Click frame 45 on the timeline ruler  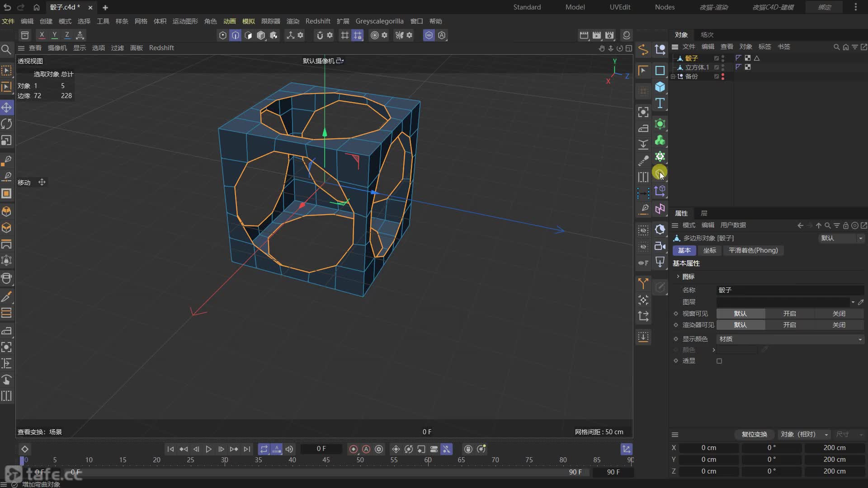(326, 460)
